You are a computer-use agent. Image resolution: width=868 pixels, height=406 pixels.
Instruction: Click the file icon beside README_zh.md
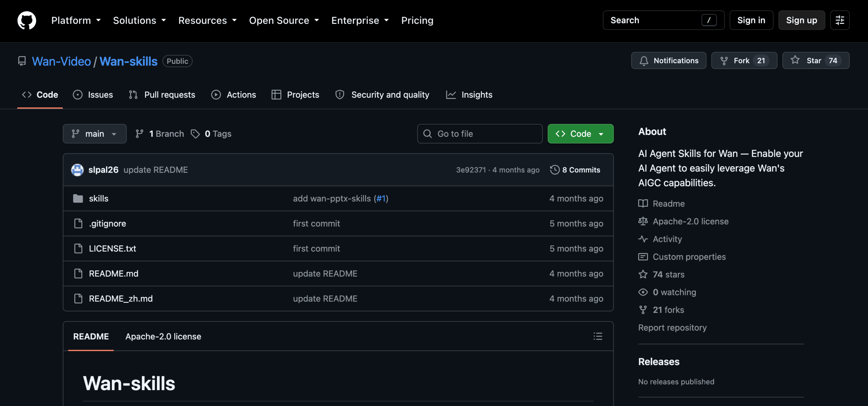pyautogui.click(x=78, y=299)
